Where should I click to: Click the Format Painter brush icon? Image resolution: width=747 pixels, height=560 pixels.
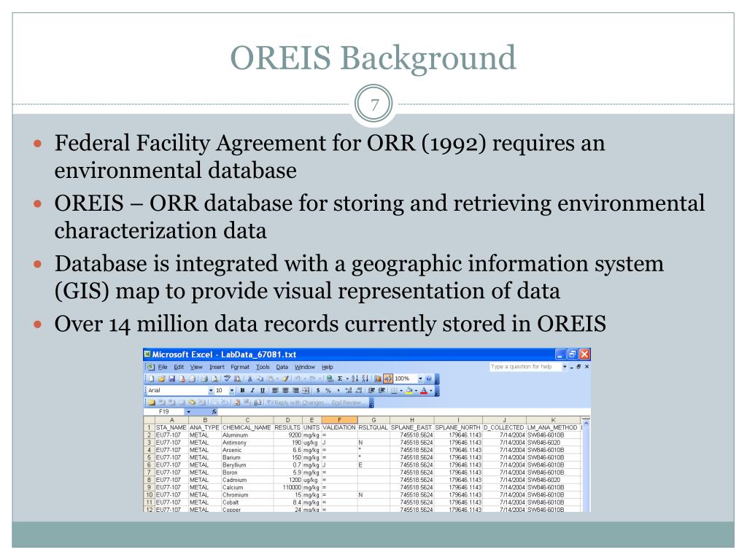[x=285, y=378]
